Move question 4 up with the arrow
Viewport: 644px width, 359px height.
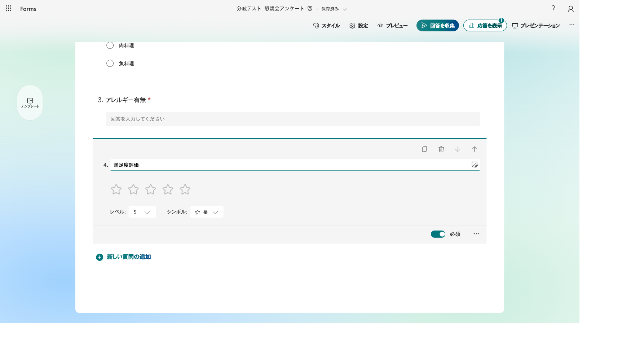(x=474, y=149)
